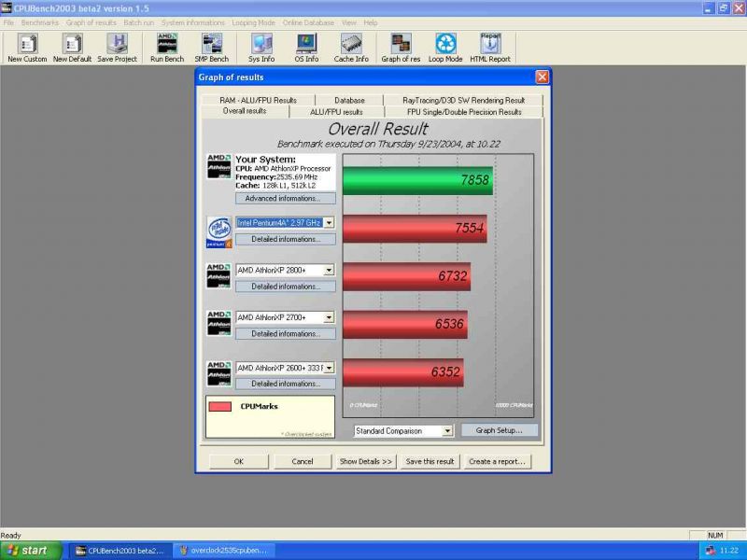
Task: Open the Batch run menu
Action: 138,22
